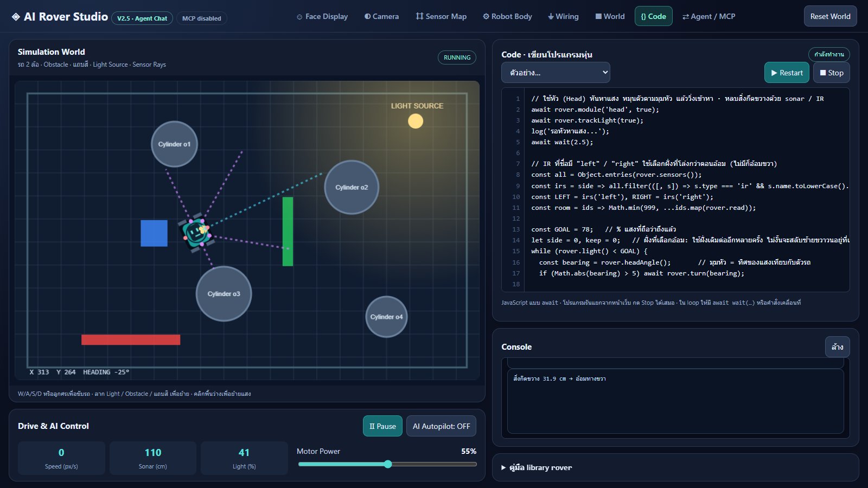Open the Sensor Map tab
The width and height of the screenshot is (868, 488).
point(441,16)
